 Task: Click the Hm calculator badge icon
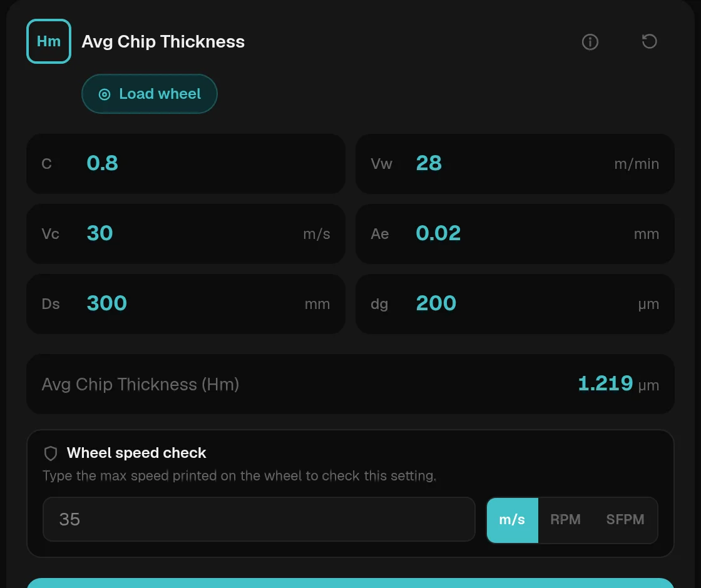pos(49,41)
